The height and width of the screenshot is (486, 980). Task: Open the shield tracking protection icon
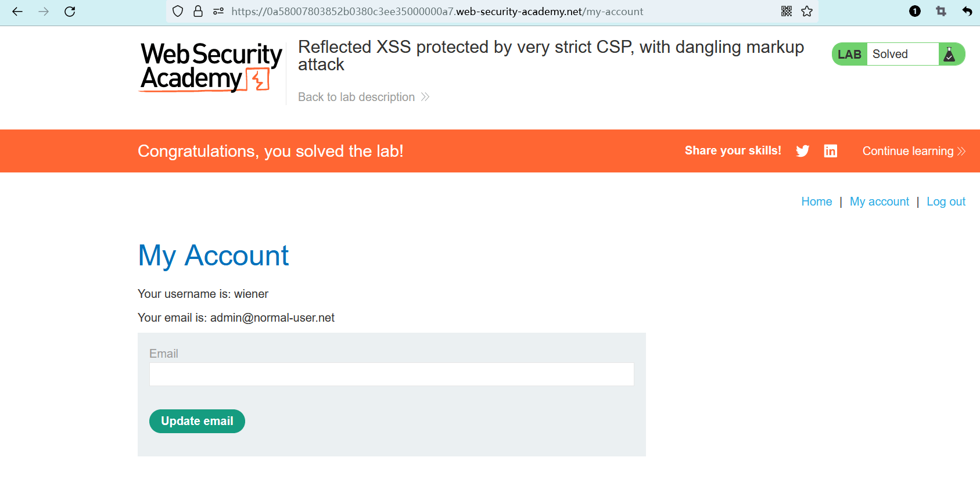coord(178,12)
